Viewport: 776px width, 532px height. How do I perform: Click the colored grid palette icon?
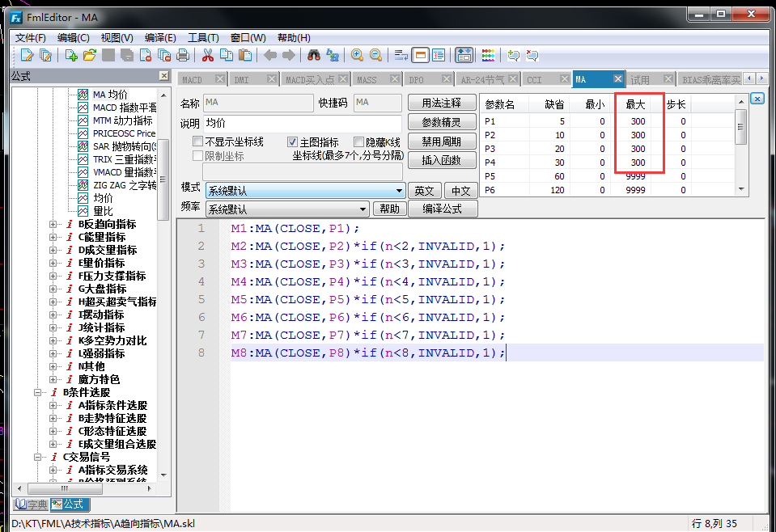488,55
